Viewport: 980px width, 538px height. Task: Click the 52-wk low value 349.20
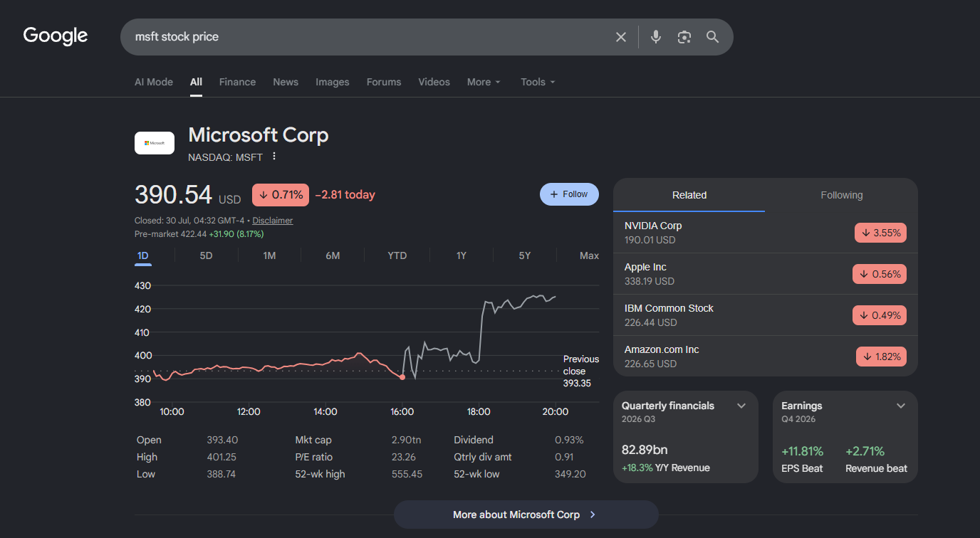click(570, 474)
